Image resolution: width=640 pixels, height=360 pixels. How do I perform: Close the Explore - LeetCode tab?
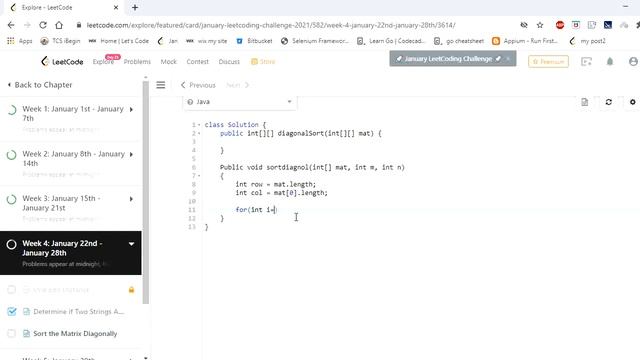coord(116,7)
